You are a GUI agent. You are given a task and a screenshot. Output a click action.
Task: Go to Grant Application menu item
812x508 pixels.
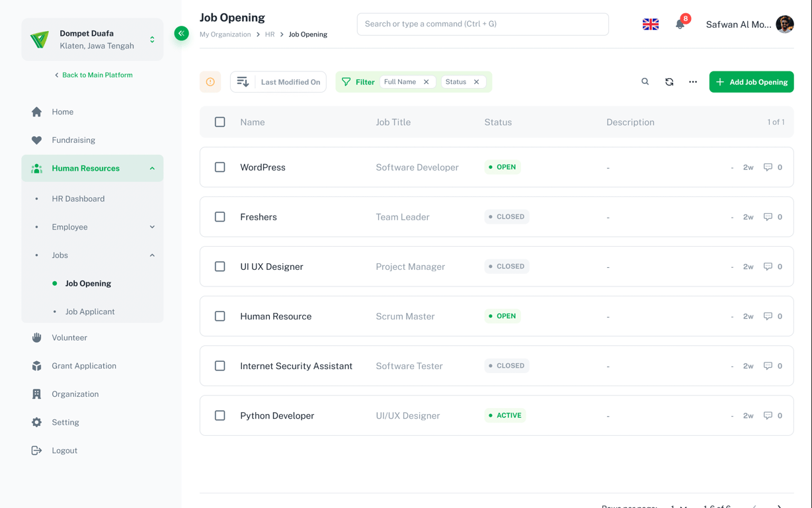(x=84, y=366)
